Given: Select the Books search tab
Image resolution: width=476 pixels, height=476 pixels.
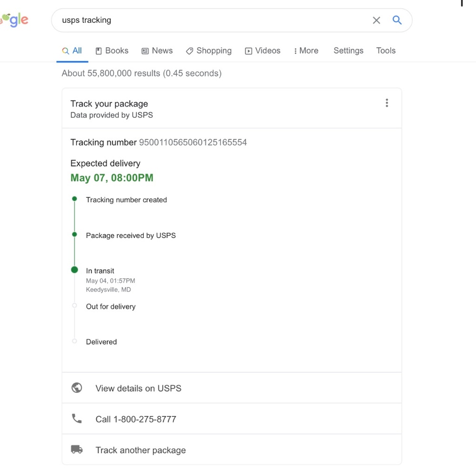Looking at the screenshot, I should (x=112, y=51).
